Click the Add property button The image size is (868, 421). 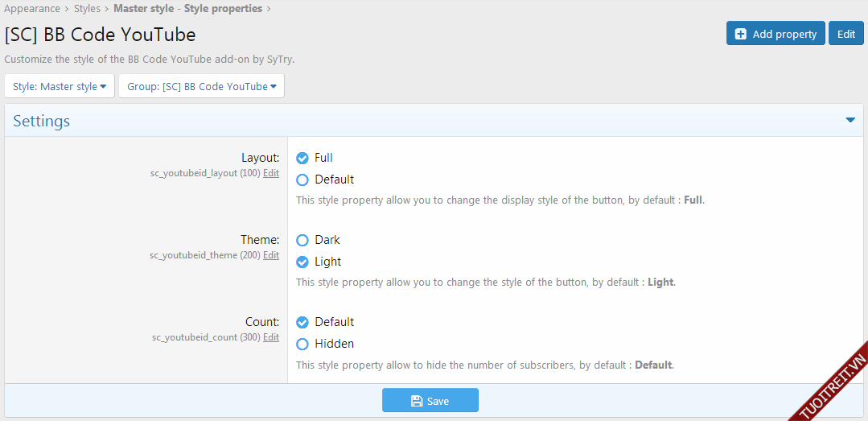pos(775,34)
